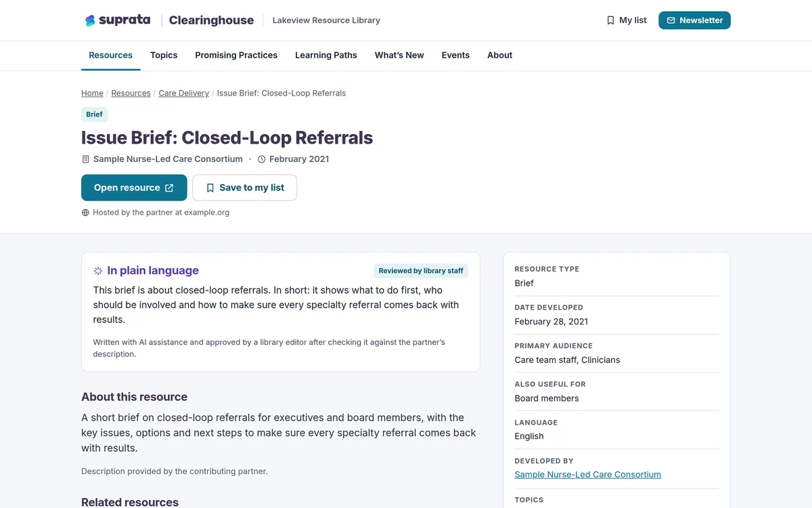Open My list in header
This screenshot has height=508, width=812.
(x=627, y=20)
